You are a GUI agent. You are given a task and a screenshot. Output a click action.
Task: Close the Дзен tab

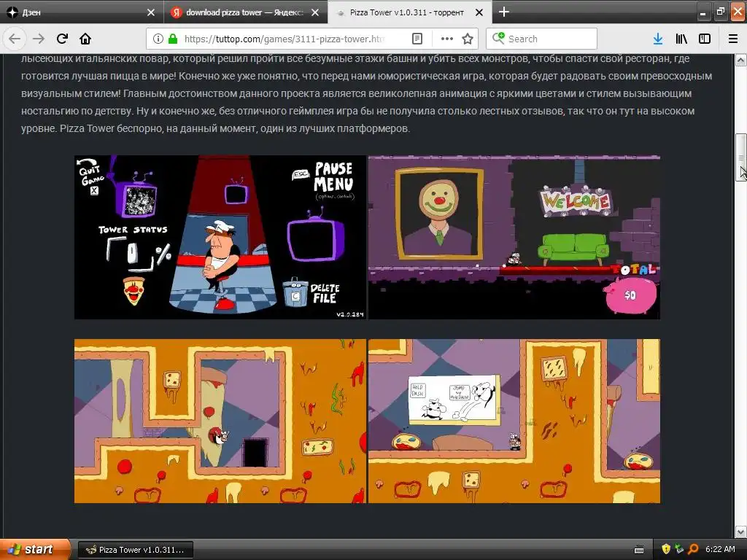pos(151,12)
